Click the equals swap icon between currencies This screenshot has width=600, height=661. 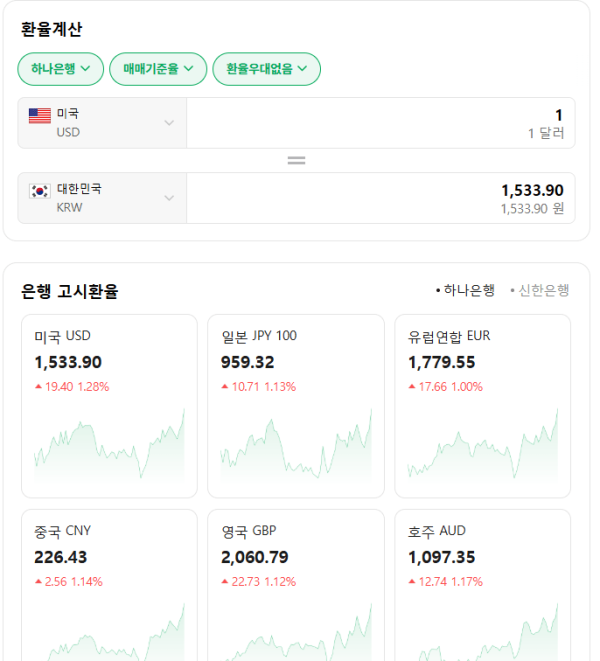pyautogui.click(x=296, y=161)
